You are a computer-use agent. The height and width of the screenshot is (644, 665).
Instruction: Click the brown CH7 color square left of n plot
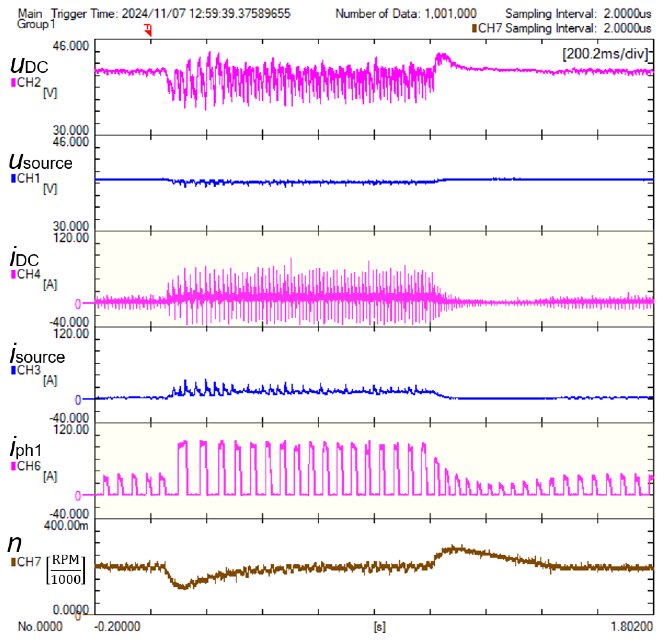[13, 562]
